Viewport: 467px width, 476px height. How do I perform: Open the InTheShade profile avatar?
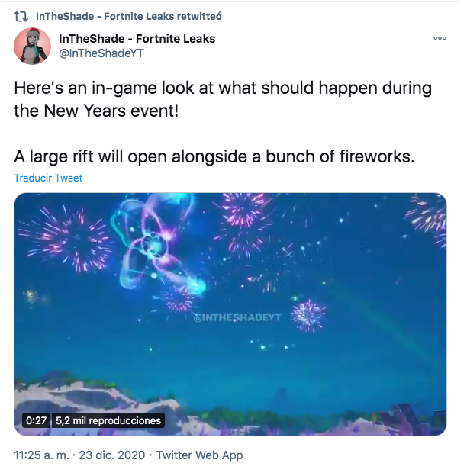33,46
